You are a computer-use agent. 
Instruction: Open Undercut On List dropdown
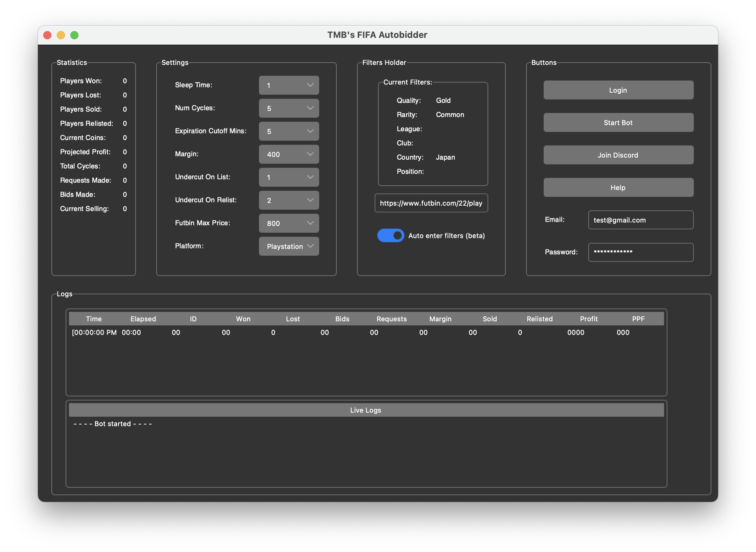[x=289, y=177]
